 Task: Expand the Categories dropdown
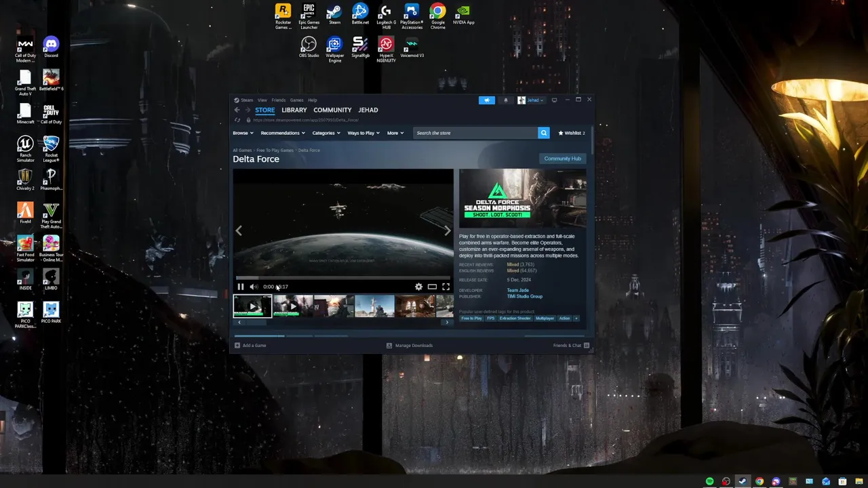(326, 133)
